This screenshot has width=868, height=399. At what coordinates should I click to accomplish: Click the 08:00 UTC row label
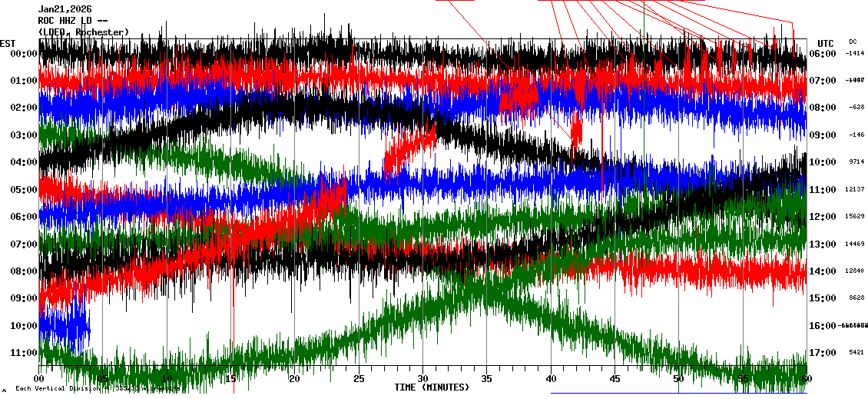(825, 108)
